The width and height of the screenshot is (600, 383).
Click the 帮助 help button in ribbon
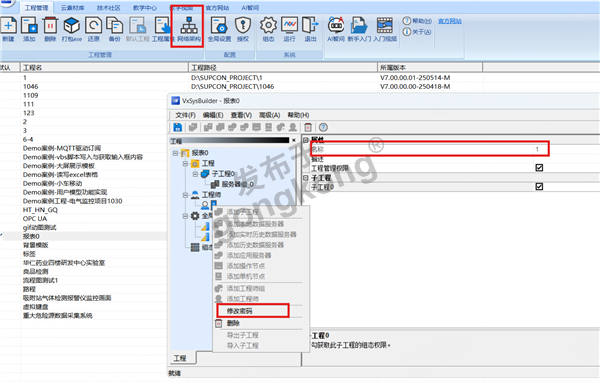(417, 21)
